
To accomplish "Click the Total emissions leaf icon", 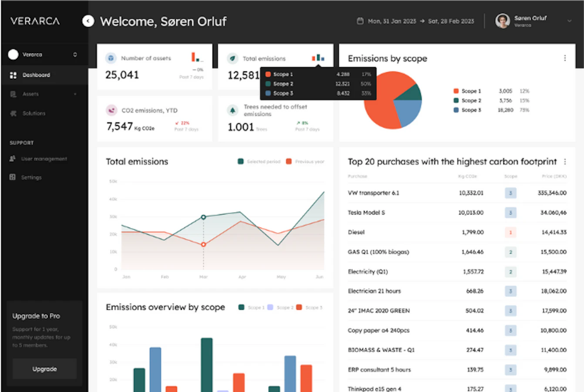I will (233, 58).
